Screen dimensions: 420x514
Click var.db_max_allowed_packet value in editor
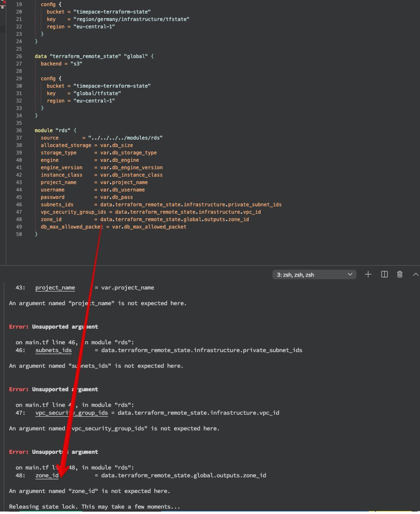point(149,227)
